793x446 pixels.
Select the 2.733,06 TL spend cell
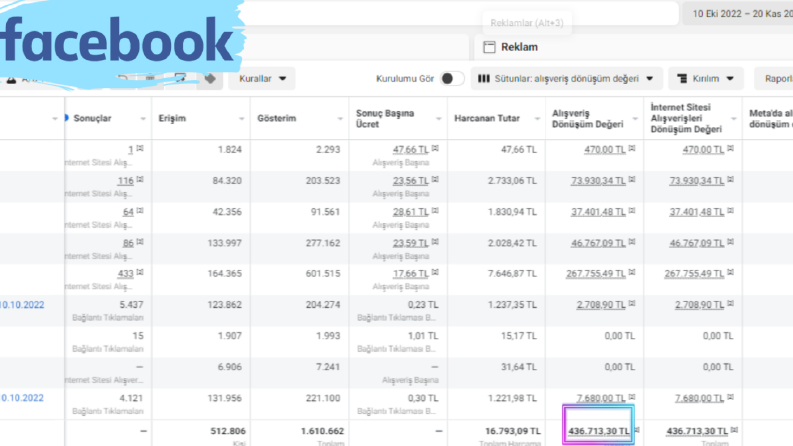point(512,181)
